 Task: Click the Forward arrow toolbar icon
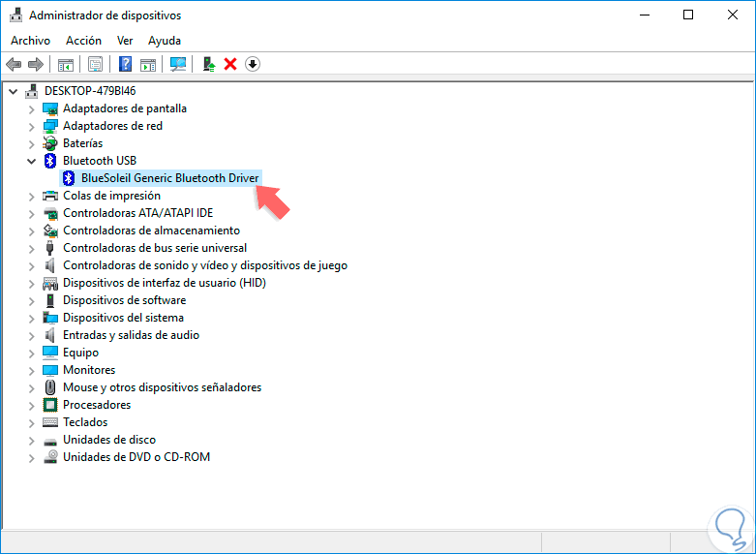point(36,64)
